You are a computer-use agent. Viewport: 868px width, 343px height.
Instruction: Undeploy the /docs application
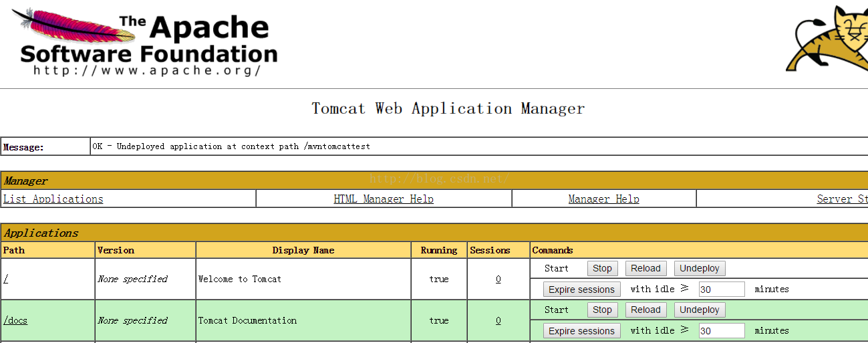[x=700, y=310]
